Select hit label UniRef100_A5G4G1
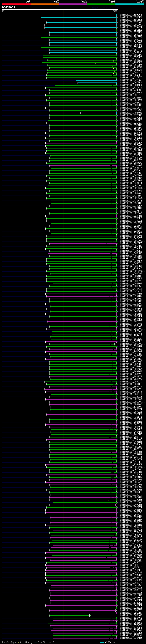Screen dimensions: 146x644 coord(131,191)
